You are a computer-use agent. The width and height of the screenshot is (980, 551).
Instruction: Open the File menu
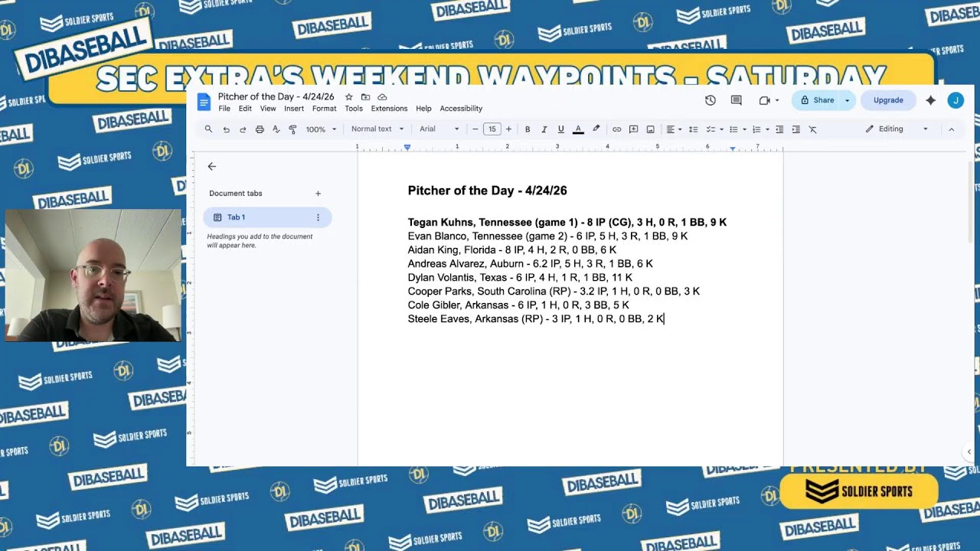(x=224, y=109)
